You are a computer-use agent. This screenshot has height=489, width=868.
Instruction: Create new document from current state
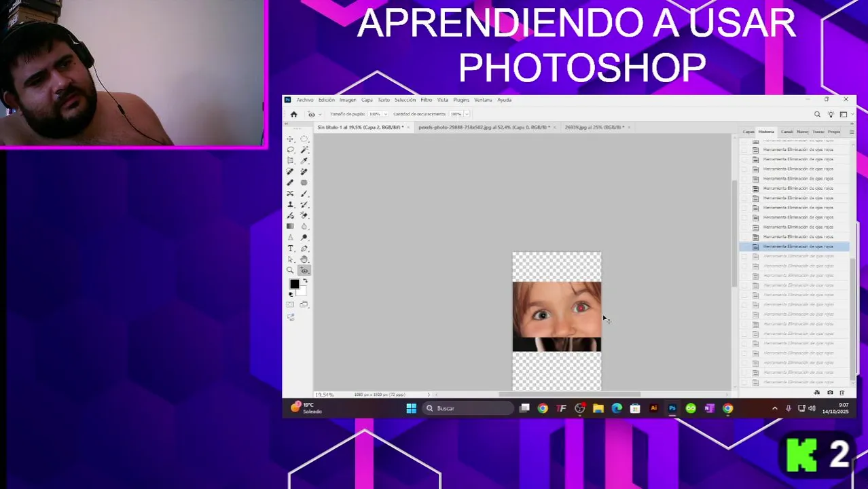tap(817, 393)
